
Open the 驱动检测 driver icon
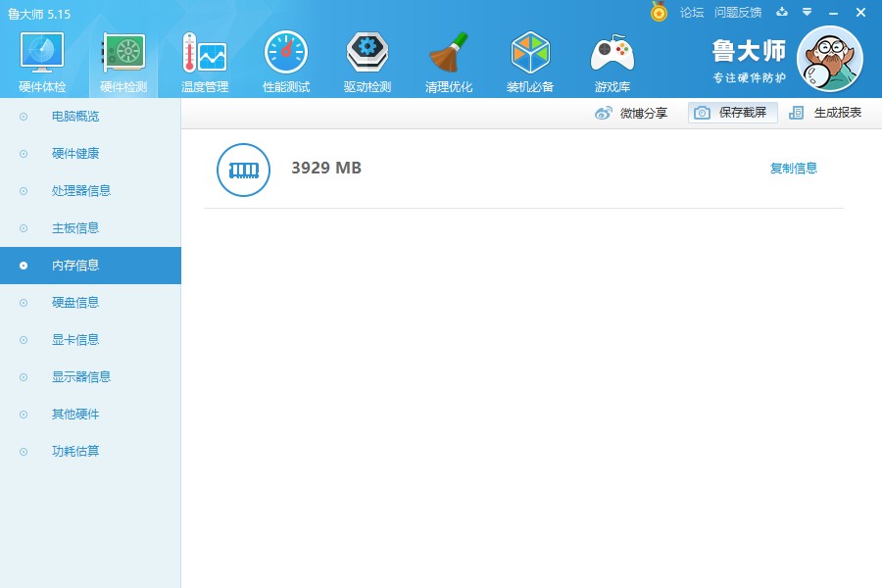[367, 53]
